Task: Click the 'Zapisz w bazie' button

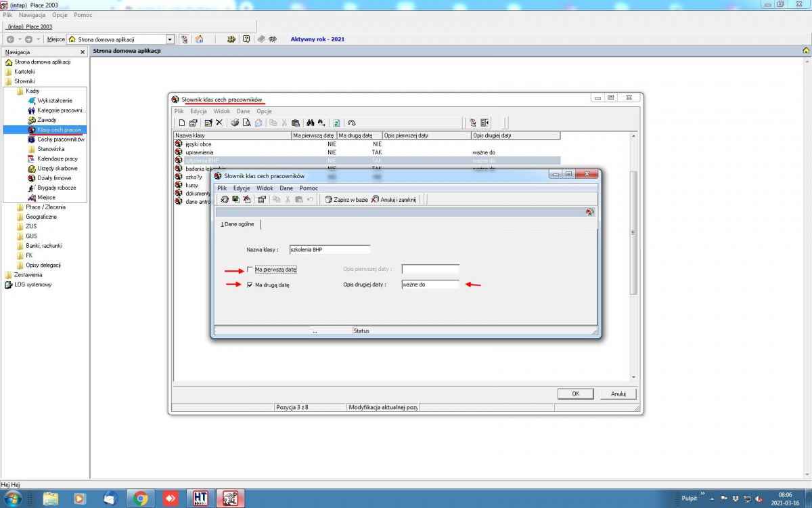Action: click(346, 200)
